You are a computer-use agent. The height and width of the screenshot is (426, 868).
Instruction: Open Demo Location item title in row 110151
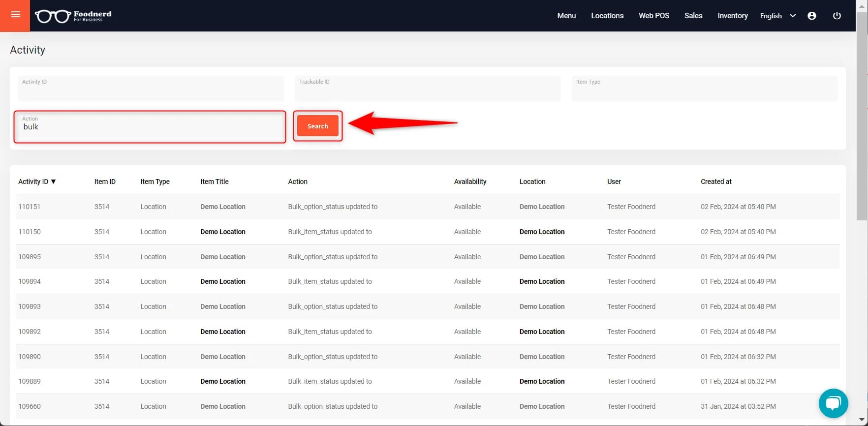click(x=223, y=207)
